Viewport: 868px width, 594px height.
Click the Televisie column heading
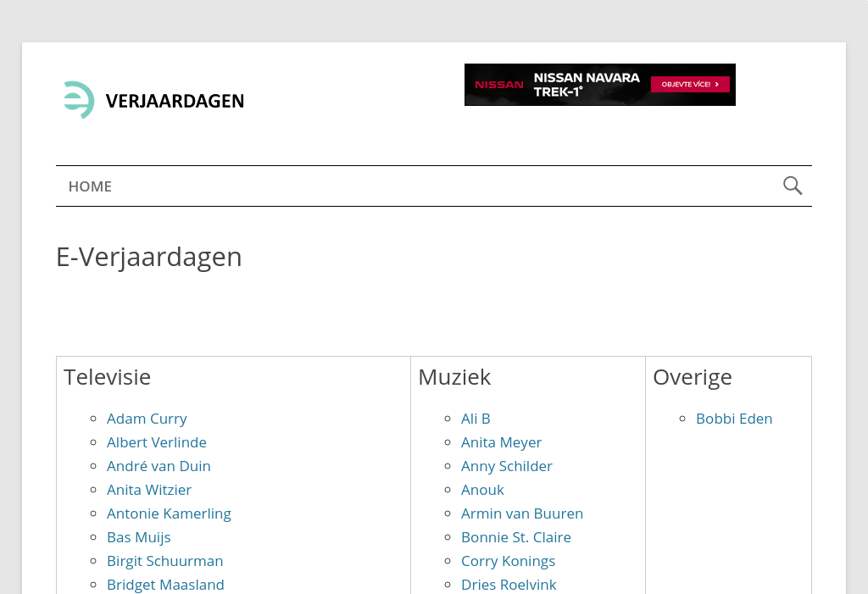pyautogui.click(x=108, y=377)
